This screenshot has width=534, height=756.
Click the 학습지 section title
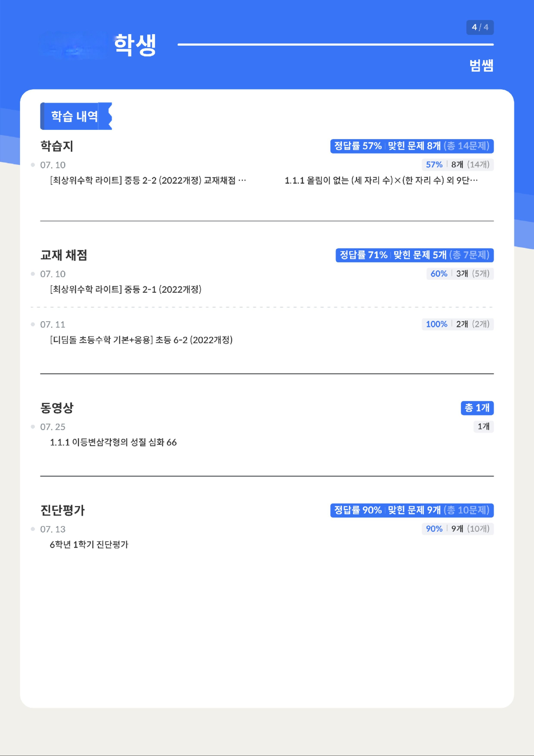click(57, 146)
